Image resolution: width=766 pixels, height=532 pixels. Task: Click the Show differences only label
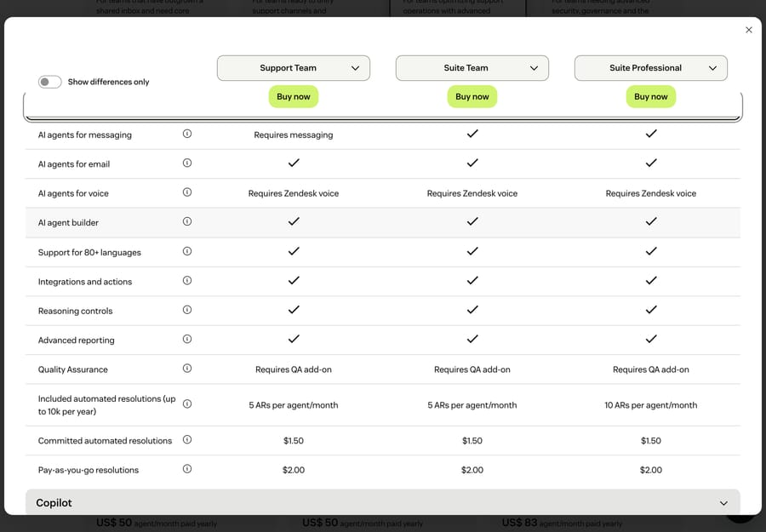(x=108, y=82)
